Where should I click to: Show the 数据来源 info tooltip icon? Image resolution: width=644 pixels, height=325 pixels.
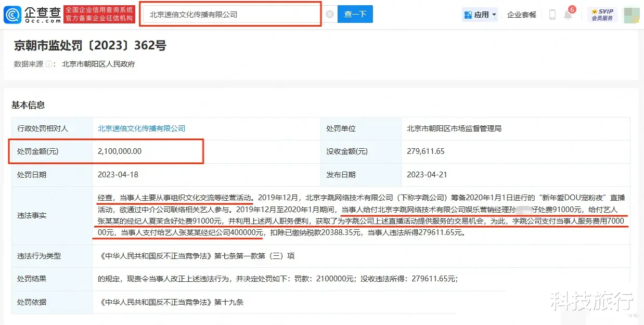tap(49, 64)
